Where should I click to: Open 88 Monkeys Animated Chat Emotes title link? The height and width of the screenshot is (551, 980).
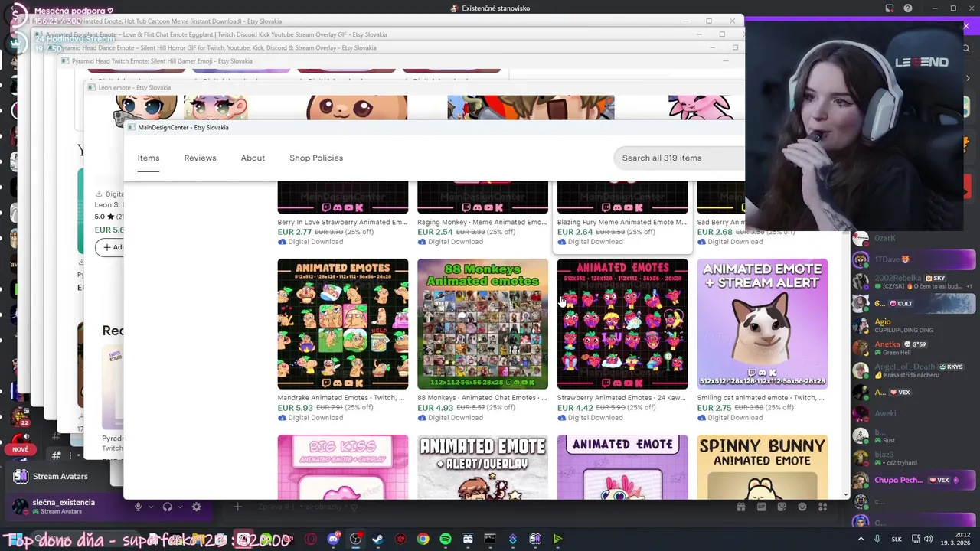pos(482,398)
